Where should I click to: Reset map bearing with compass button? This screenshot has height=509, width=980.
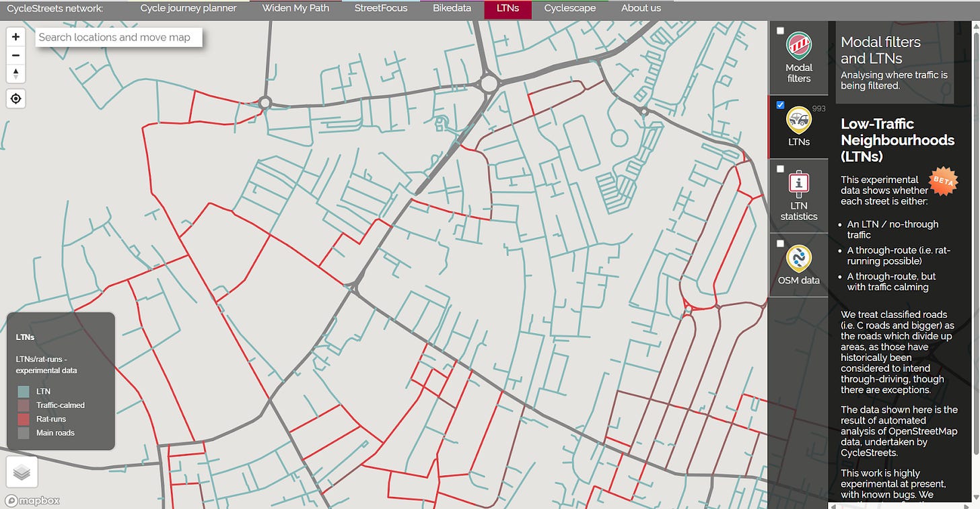(x=15, y=73)
